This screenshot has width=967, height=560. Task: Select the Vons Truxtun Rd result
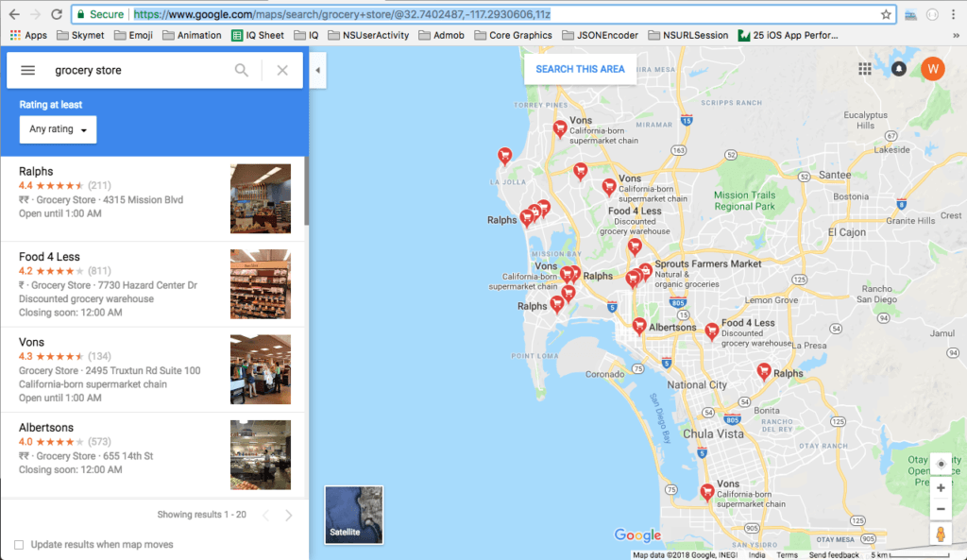(x=153, y=369)
